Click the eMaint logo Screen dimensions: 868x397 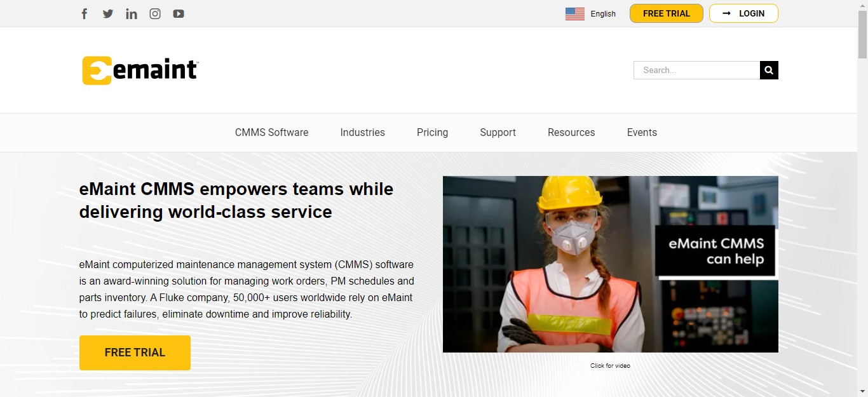coord(140,70)
